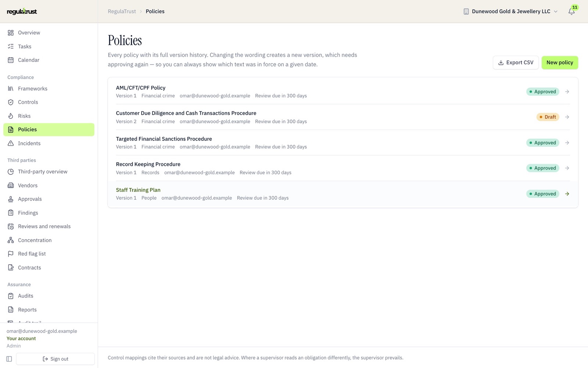
Task: Collapse the sidebar with panel toggle icon
Action: [x=9, y=359]
